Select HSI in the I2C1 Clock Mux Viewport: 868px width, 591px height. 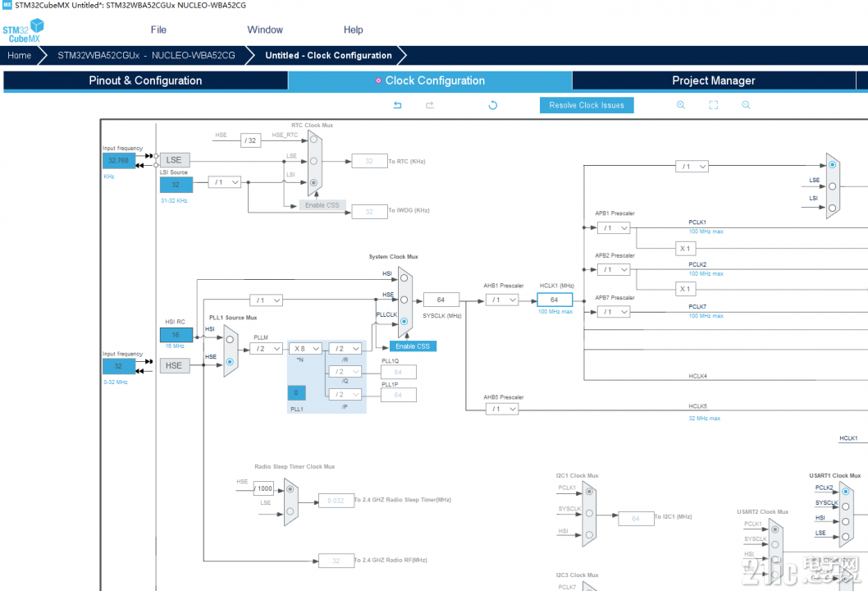(589, 535)
